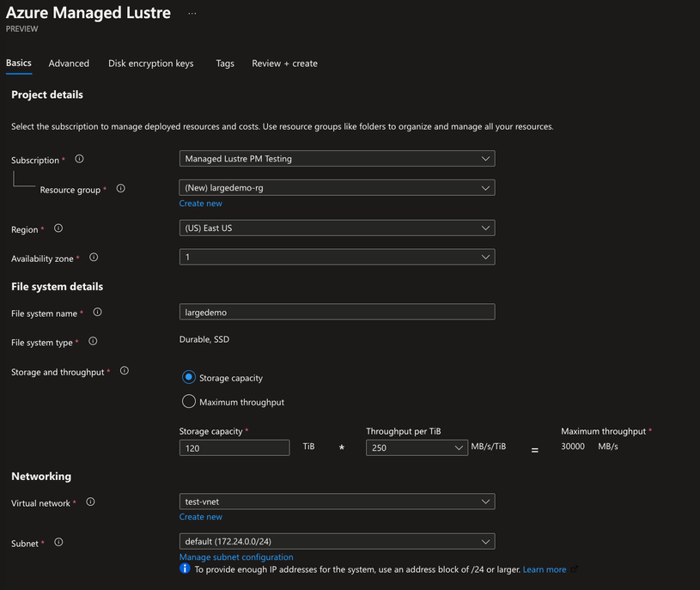Click the Project details heading
Viewport: 700px width, 590px height.
(47, 94)
